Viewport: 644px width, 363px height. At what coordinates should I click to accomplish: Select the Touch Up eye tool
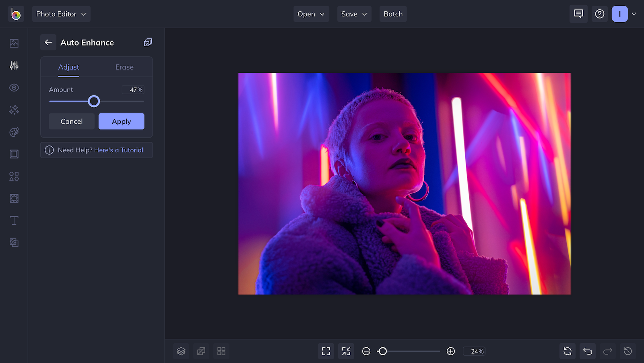(14, 87)
